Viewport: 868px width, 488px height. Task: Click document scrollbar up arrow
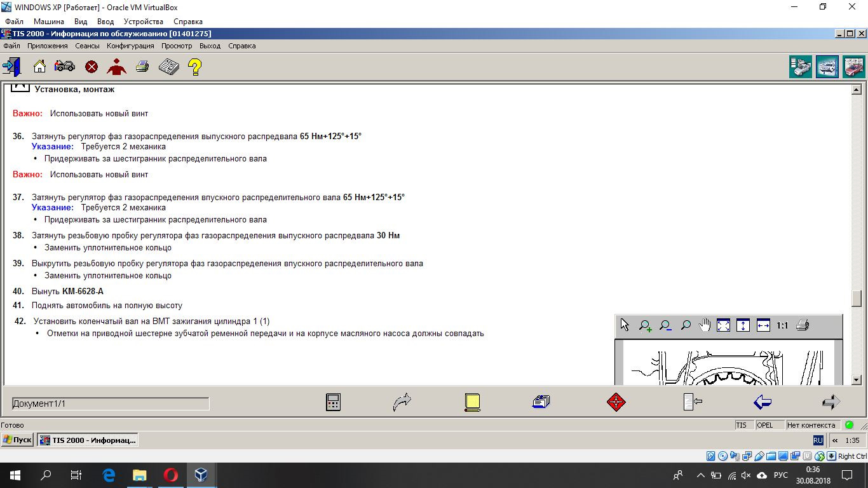(x=856, y=90)
